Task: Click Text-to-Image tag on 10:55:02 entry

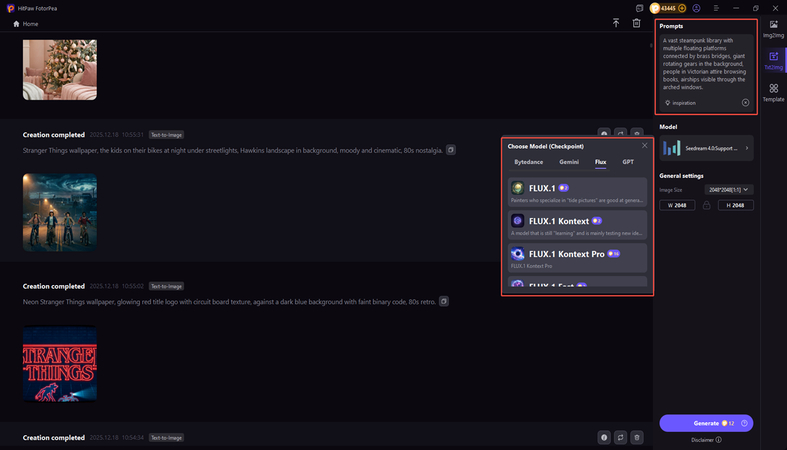Action: click(166, 286)
